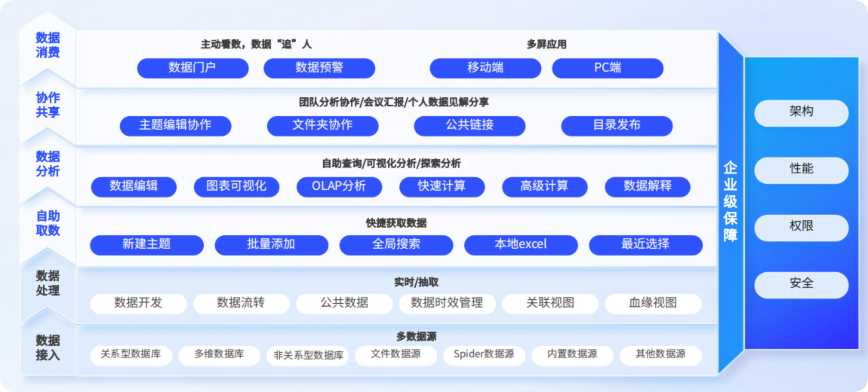Click the 文件夹协作 pill

323,126
